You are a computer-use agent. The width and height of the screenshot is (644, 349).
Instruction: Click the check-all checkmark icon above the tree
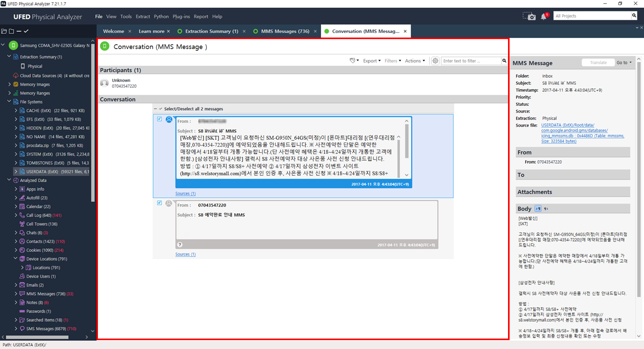(x=26, y=31)
